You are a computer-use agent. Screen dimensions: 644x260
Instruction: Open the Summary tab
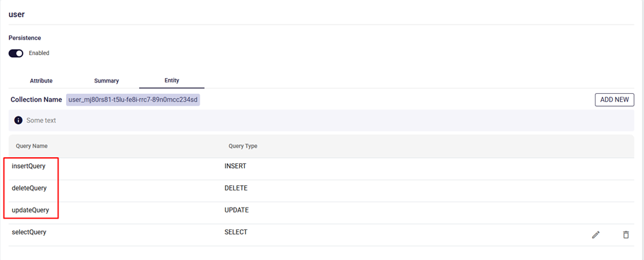[106, 81]
